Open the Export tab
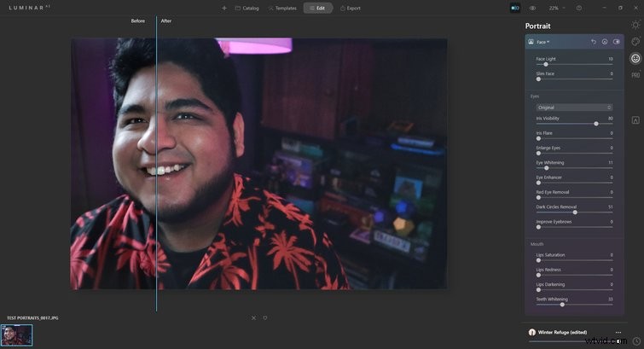 351,9
